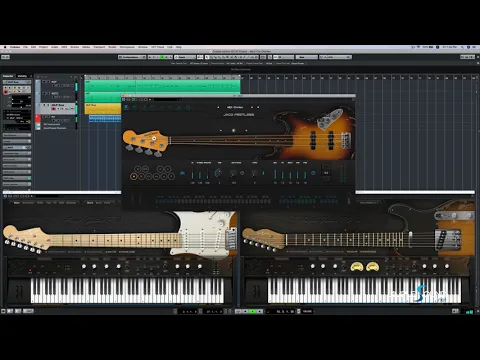Click the Wi-Fi status icon
Viewport: 480px width, 360px height.
[418, 47]
